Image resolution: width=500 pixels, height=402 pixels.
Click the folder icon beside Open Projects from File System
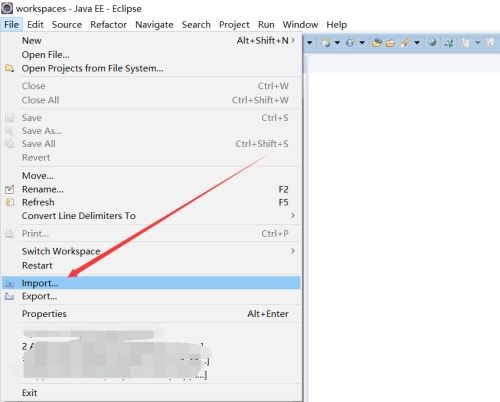9,68
